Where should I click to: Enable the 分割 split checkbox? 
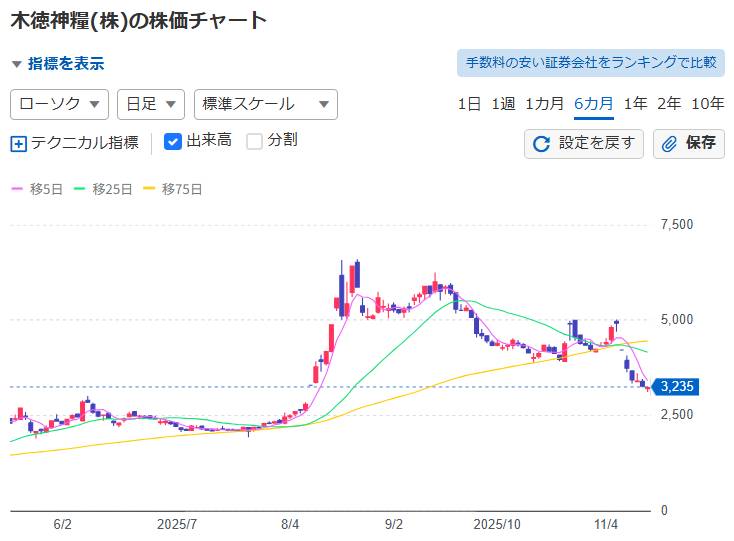tap(254, 141)
